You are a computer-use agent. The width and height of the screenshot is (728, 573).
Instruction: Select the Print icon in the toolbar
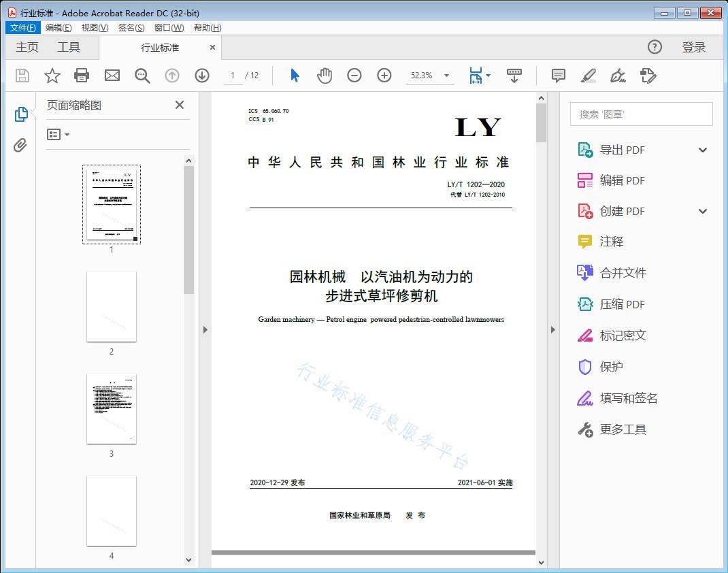(x=82, y=76)
